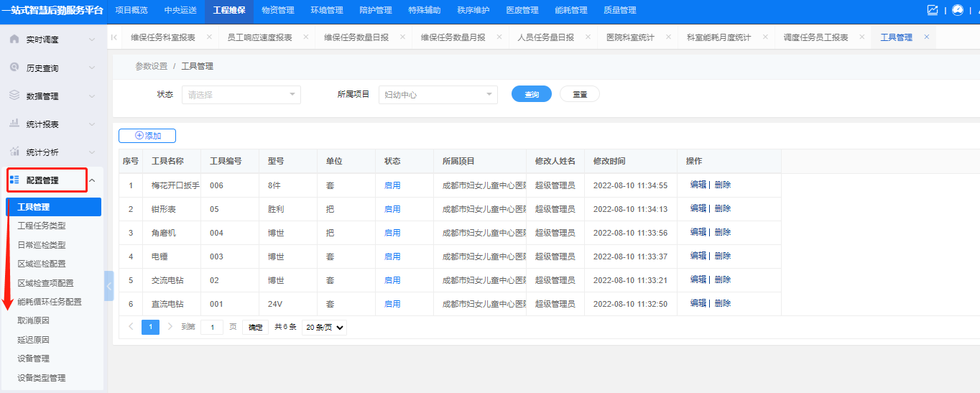The height and width of the screenshot is (393, 980).
Task: Click the bar chart icon beside 统计报表
Action: tap(14, 123)
